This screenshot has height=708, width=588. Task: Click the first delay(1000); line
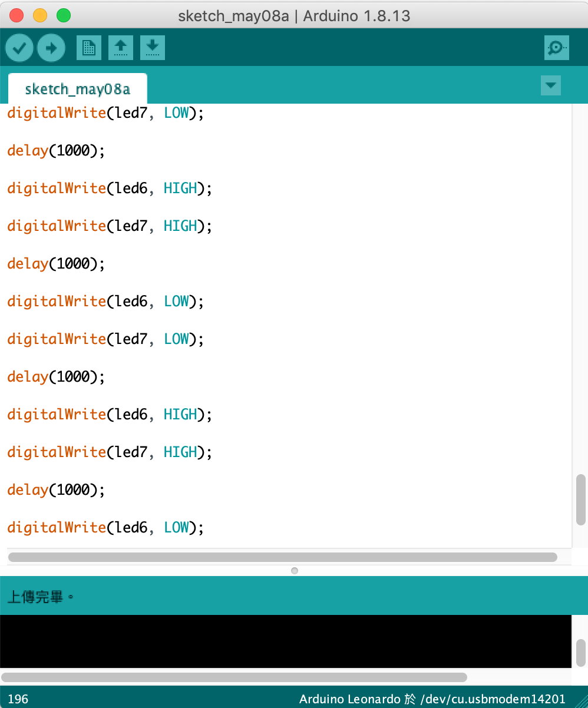point(56,151)
